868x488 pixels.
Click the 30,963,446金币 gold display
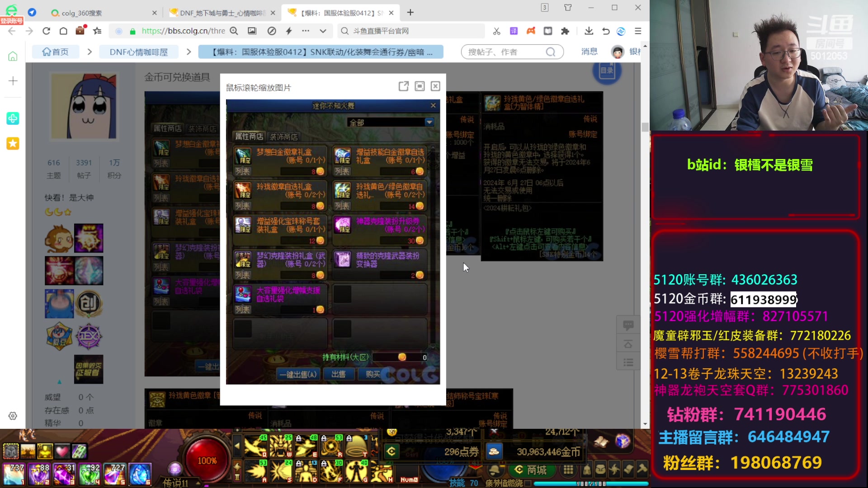click(548, 451)
